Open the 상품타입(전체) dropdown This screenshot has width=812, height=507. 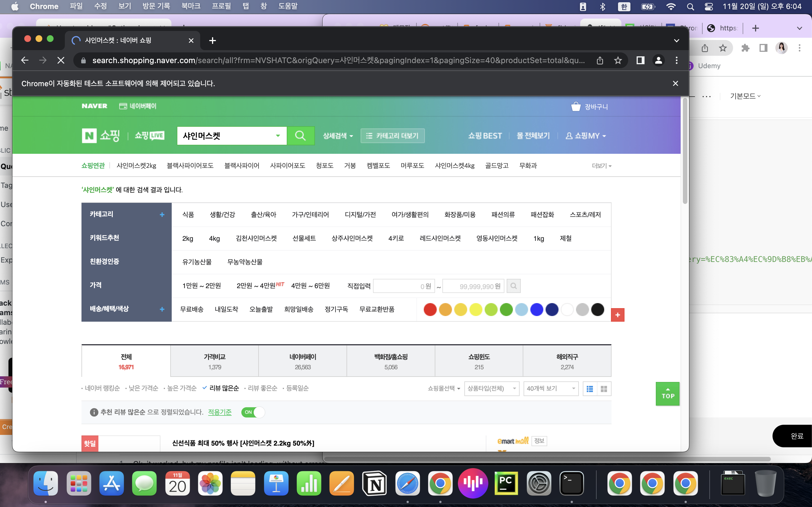[x=491, y=389]
